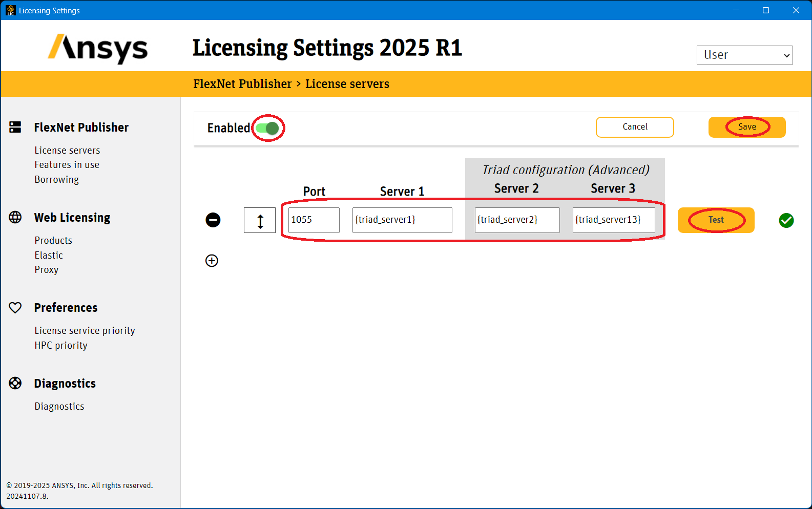Click the Server 1 input field
Screen dimensions: 812x509
402,220
